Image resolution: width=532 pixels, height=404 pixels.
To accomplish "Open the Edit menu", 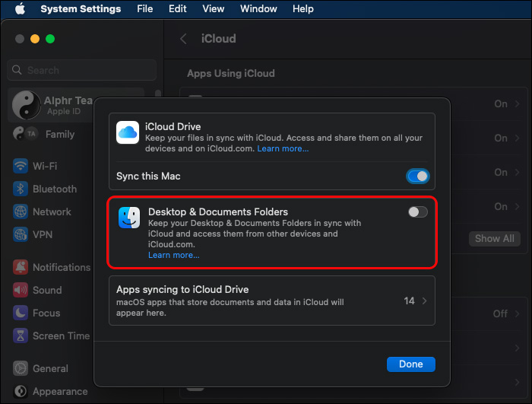I will [177, 9].
